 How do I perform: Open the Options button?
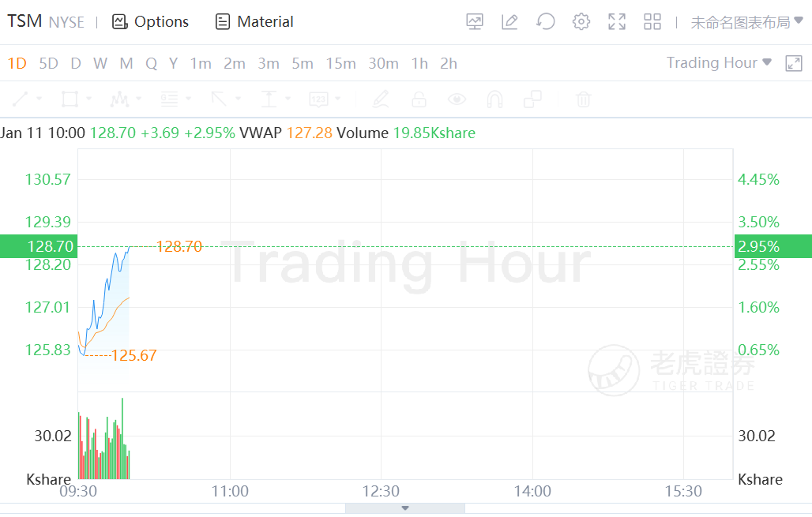pos(151,22)
